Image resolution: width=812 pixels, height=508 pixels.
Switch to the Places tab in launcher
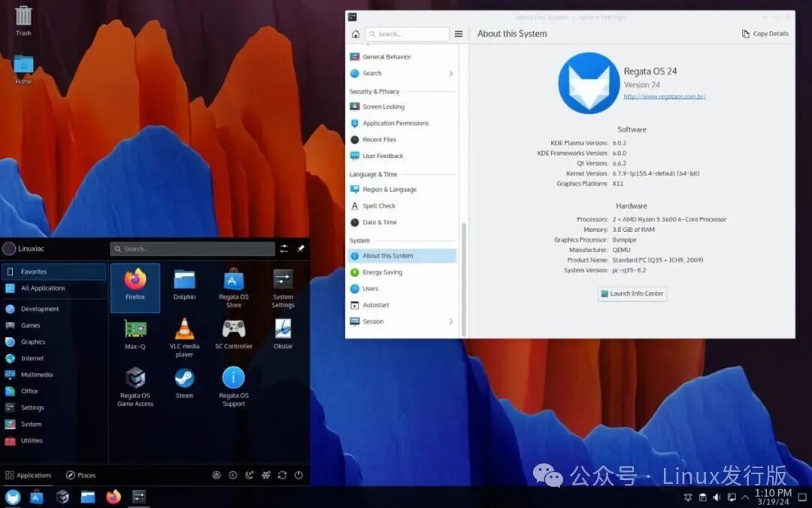(82, 475)
